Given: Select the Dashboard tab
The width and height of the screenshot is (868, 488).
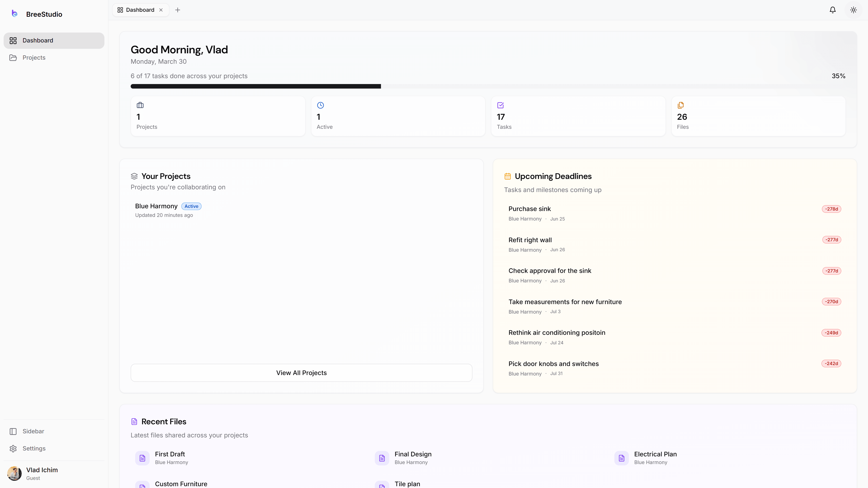Looking at the screenshot, I should tap(141, 10).
